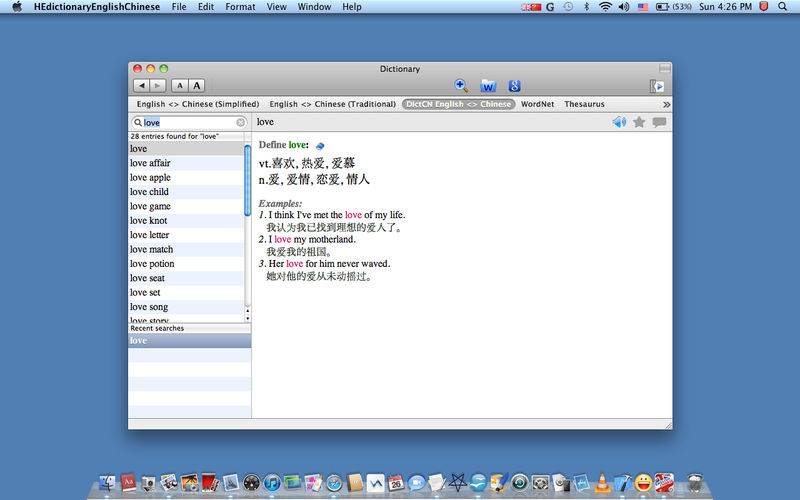
Task: Click 'love' under Recent searches
Action: point(189,340)
